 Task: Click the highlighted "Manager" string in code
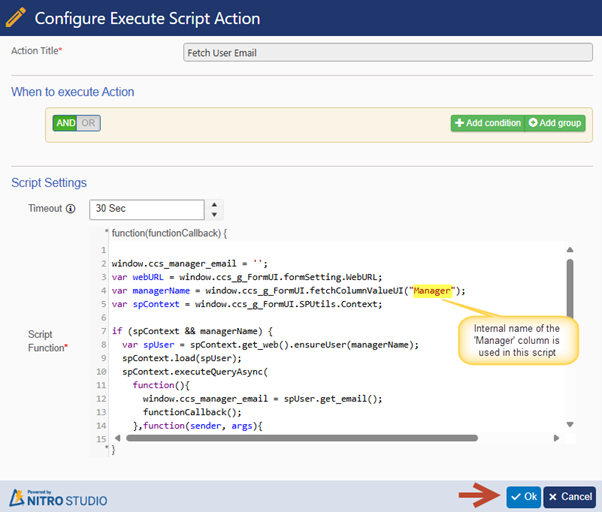pos(433,291)
